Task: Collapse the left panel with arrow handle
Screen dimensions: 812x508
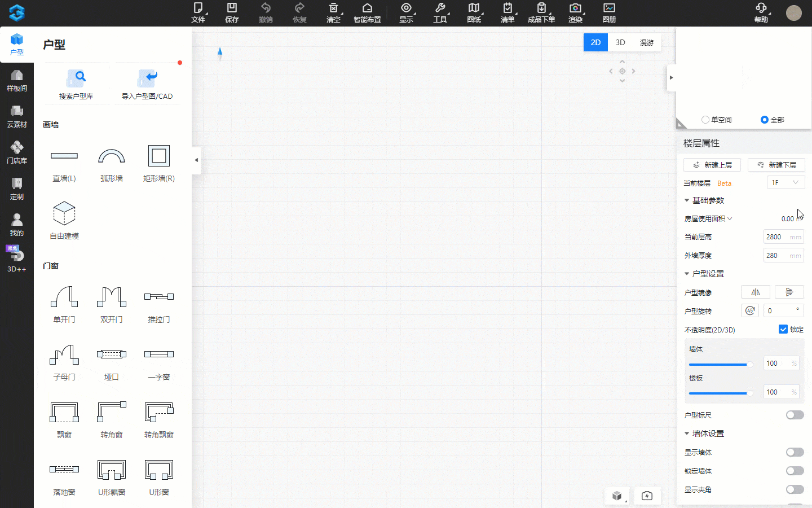Action: (x=196, y=160)
